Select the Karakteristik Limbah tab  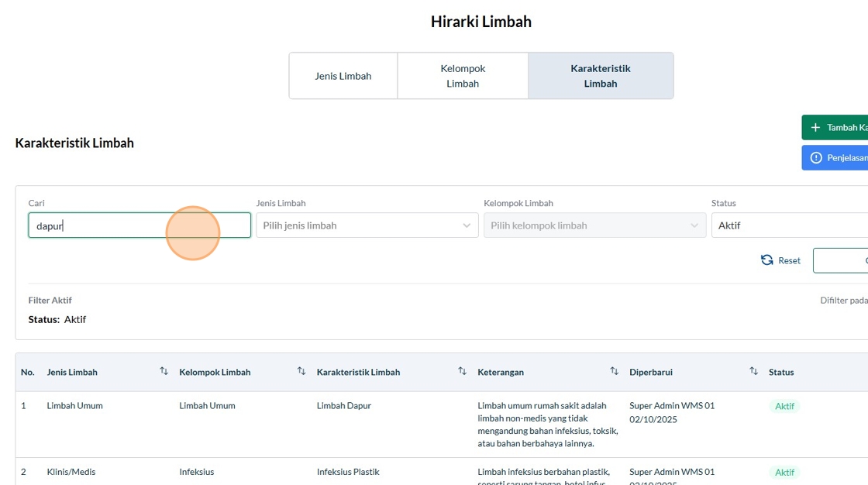coord(601,76)
